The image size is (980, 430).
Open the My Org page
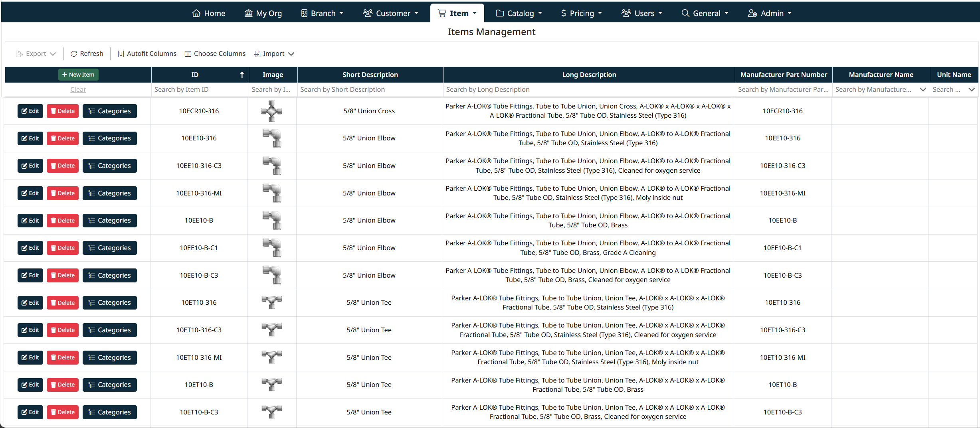coord(263,13)
